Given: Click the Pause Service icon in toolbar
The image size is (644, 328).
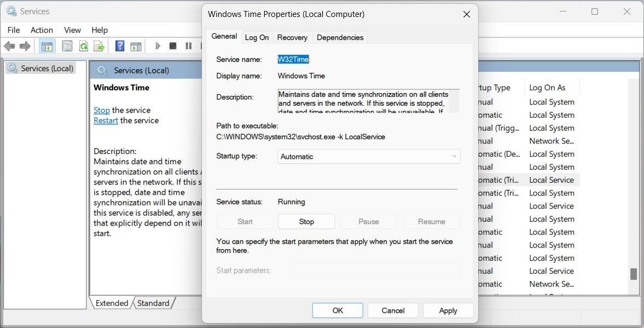Looking at the screenshot, I should [x=189, y=46].
